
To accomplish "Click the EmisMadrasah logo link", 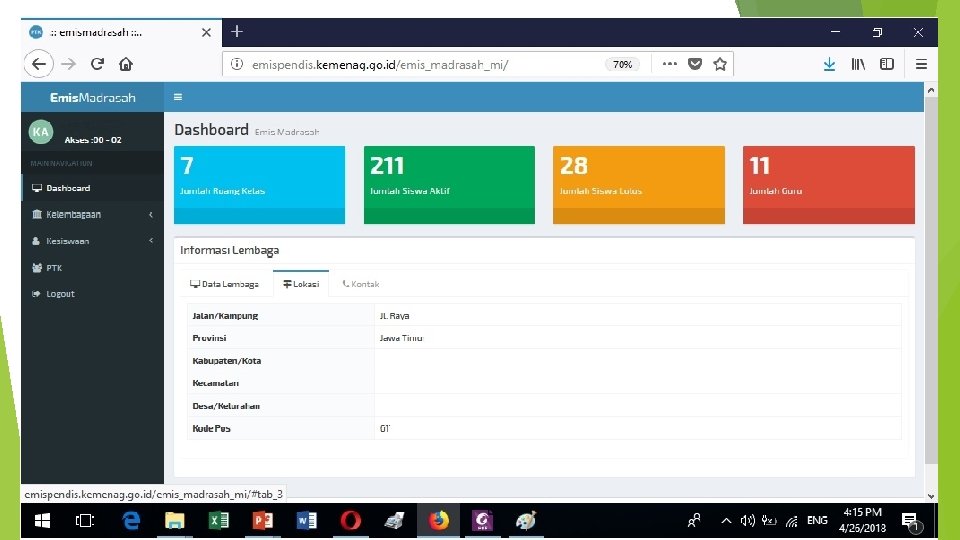I will [92, 97].
